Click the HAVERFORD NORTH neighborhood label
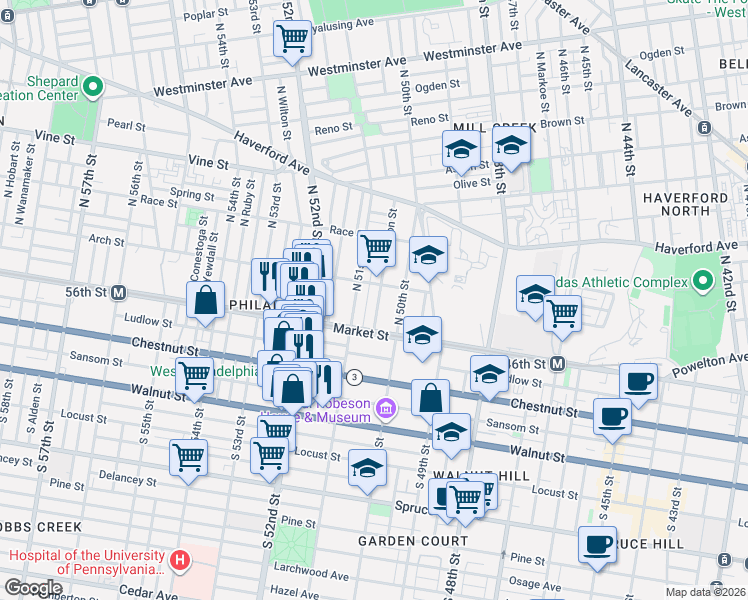Screen dimensions: 748x600 [686, 204]
